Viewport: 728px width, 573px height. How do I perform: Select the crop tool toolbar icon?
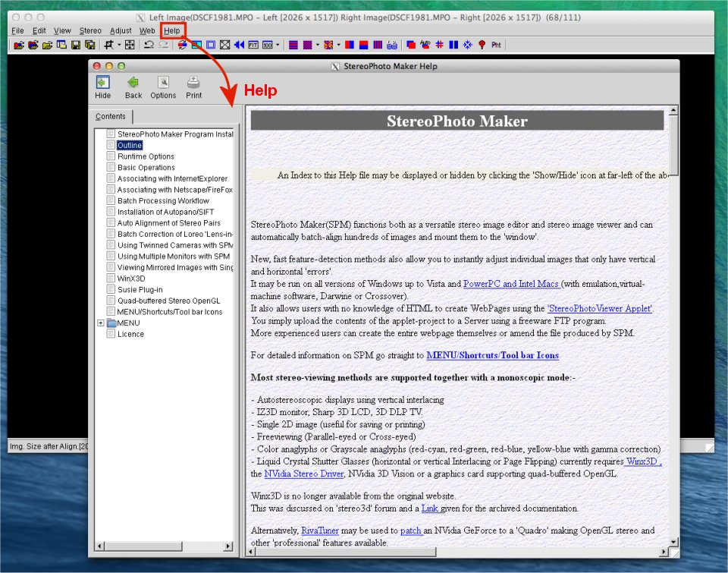[x=108, y=45]
